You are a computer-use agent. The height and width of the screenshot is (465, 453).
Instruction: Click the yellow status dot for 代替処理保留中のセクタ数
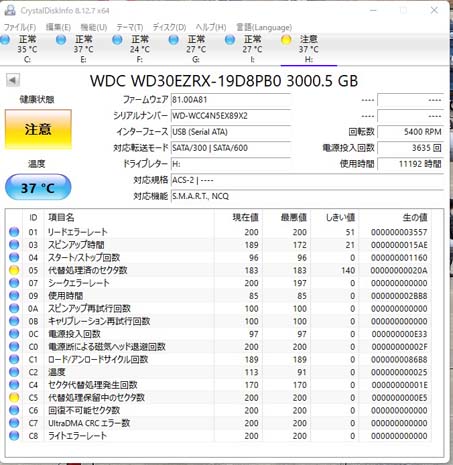click(x=14, y=397)
